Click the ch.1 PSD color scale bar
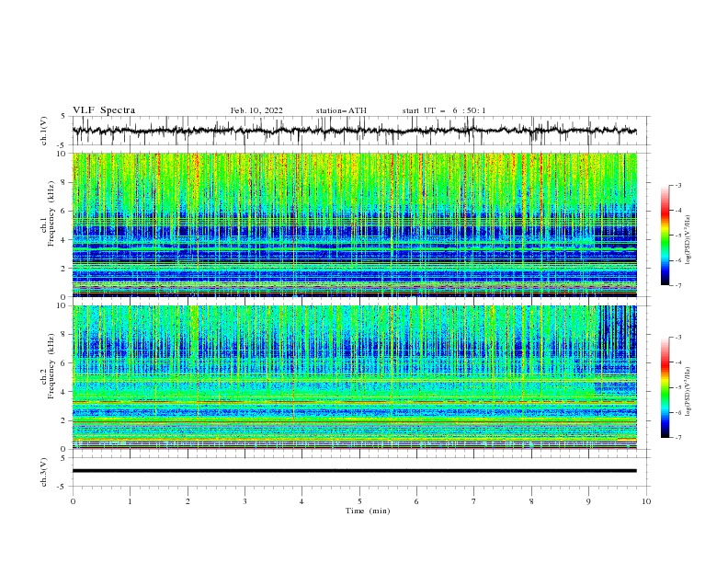Viewport: 728px width, 563px height. click(x=665, y=236)
